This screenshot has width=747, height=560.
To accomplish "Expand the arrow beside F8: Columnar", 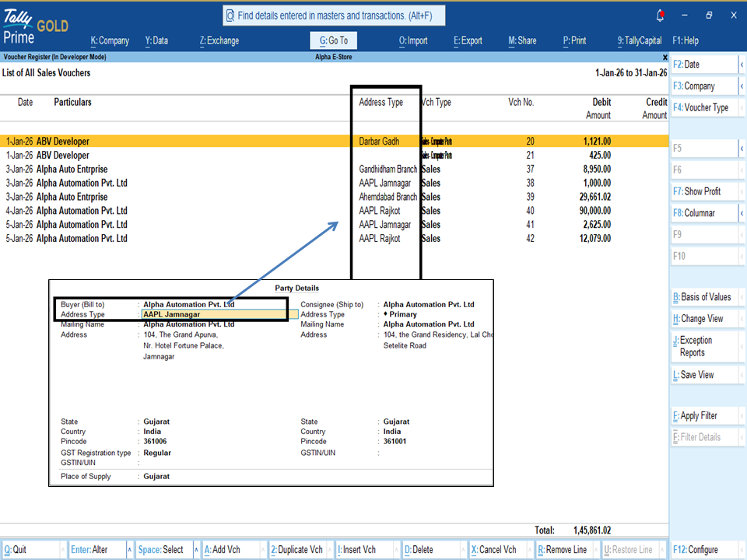I will click(x=742, y=213).
